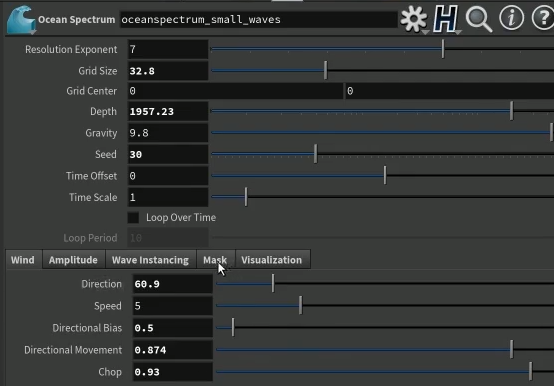Viewport: 554px width, 386px height.
Task: Click the Gravity value field
Action: (168, 133)
